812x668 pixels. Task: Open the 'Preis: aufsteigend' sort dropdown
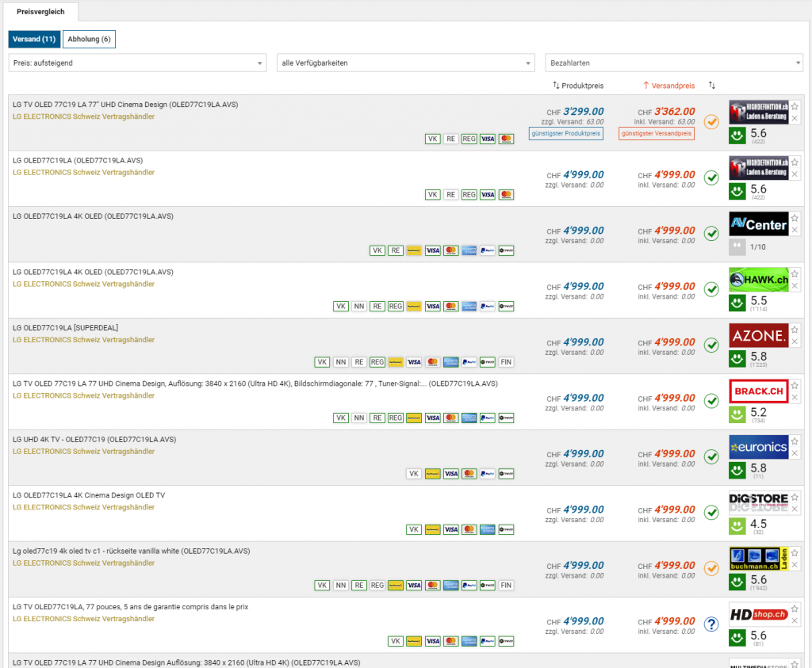tap(138, 63)
